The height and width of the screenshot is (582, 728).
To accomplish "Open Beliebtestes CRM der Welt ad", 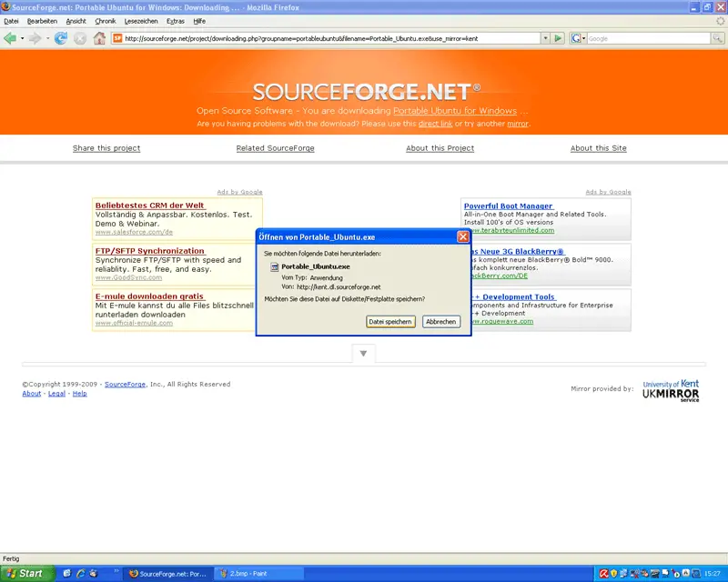I will point(150,206).
